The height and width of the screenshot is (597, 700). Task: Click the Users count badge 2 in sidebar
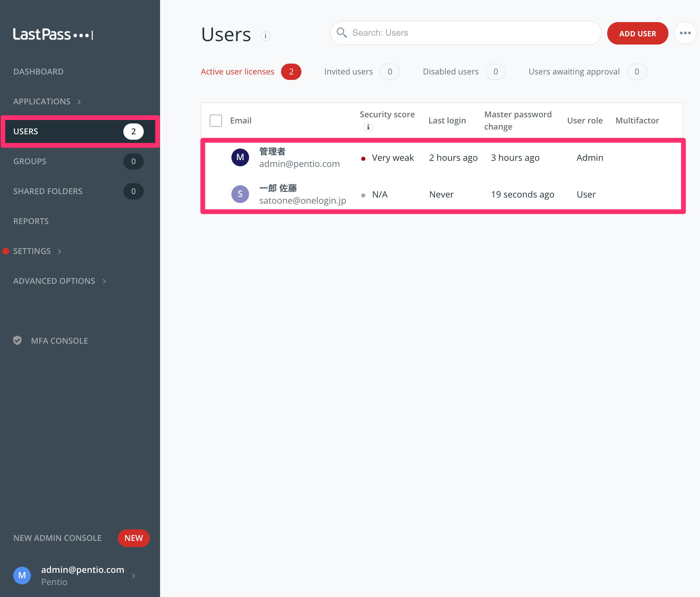pos(134,132)
